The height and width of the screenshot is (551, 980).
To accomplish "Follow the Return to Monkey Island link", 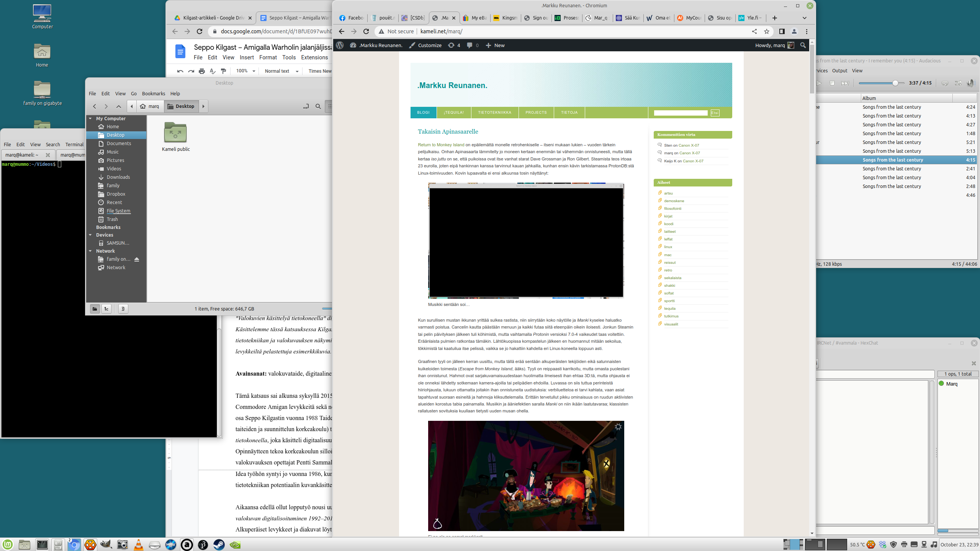I will tap(441, 145).
